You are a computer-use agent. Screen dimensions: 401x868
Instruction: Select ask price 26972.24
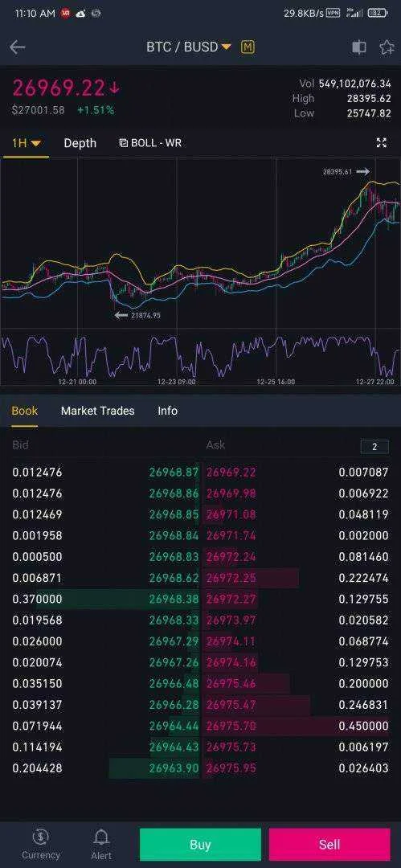[231, 556]
